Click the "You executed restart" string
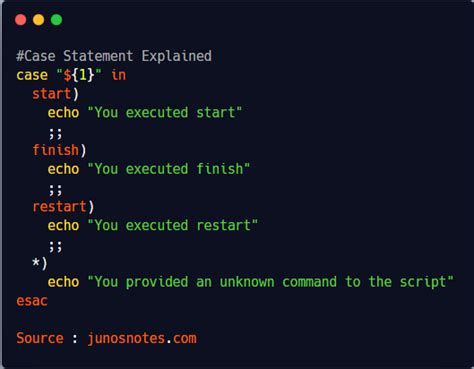 coord(173,225)
